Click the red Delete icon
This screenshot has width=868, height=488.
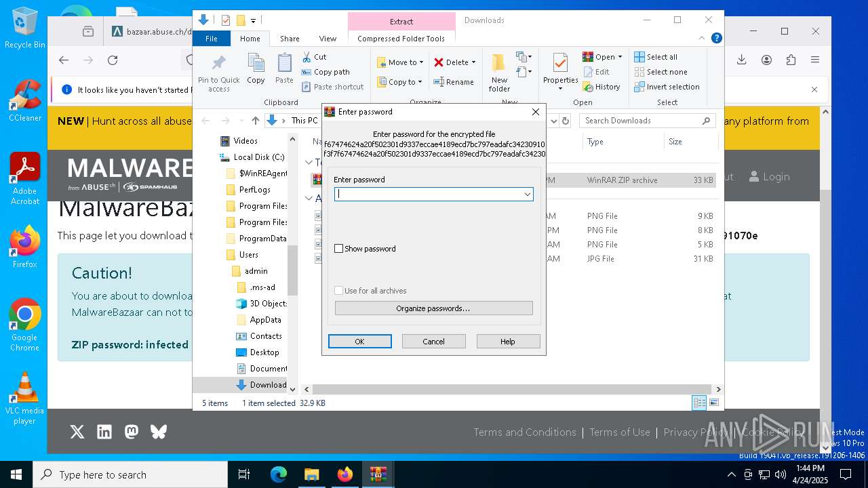tap(439, 62)
